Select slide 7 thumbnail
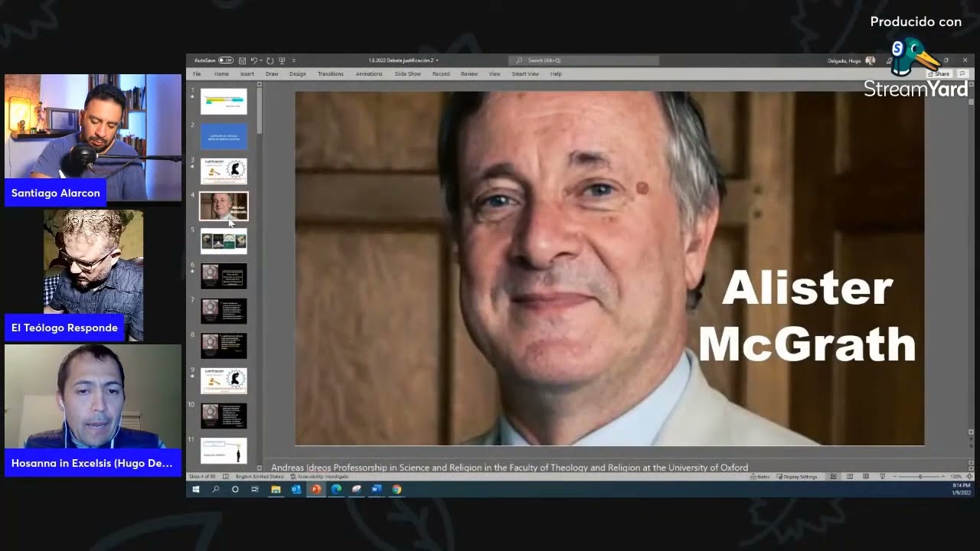Screen dimensions: 980x551 (224, 311)
